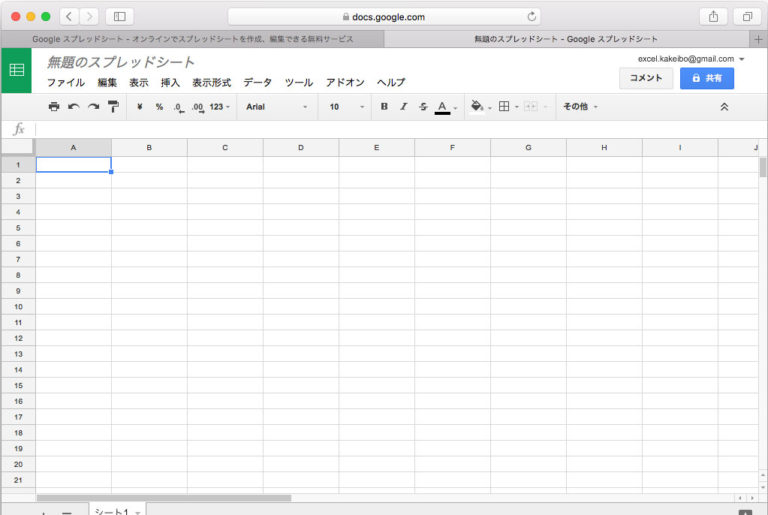Click the コメント button

pos(645,78)
